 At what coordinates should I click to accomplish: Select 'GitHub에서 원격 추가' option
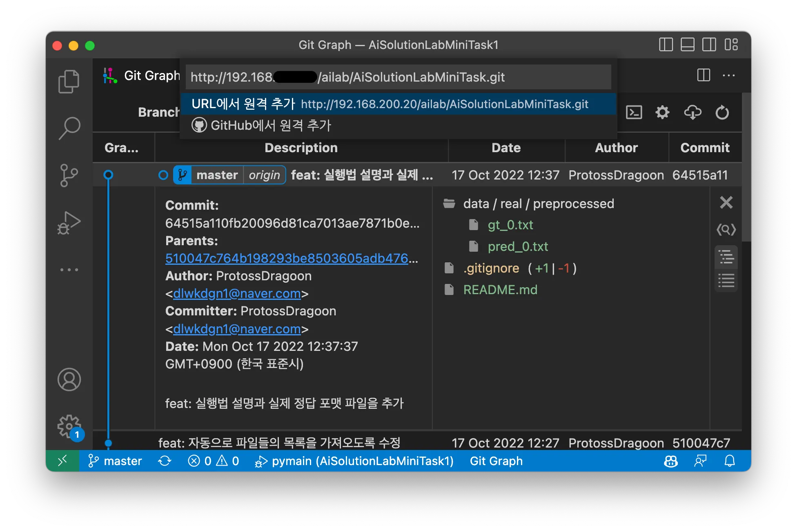270,125
